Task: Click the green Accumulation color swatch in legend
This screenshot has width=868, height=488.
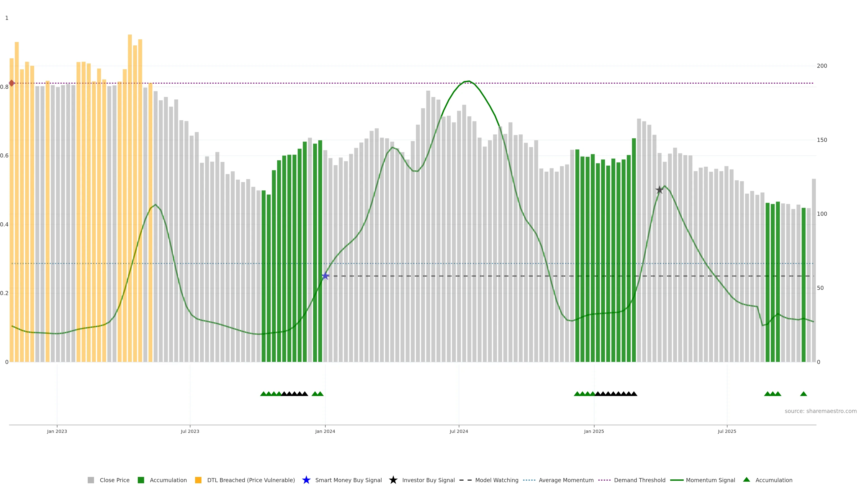Action: (x=141, y=480)
